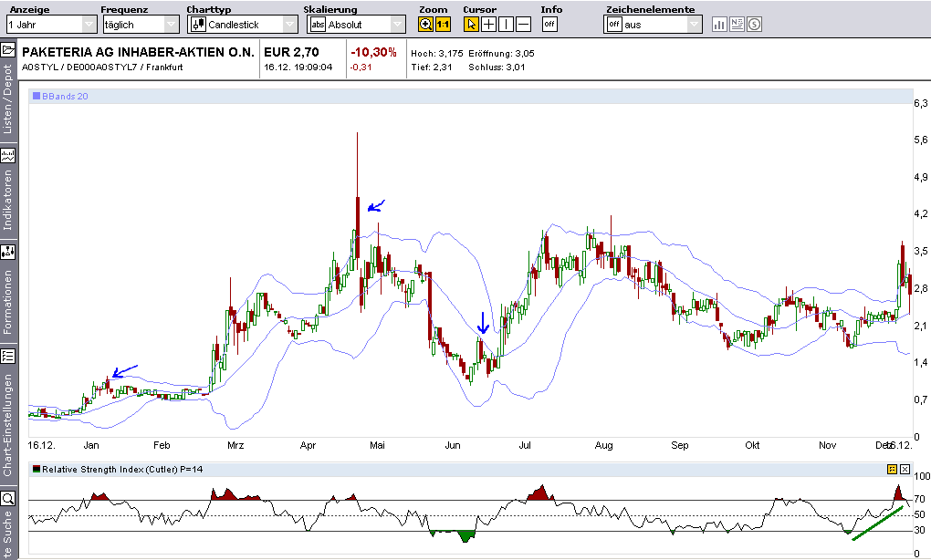Open the bar chart icon in toolbar

[x=719, y=25]
